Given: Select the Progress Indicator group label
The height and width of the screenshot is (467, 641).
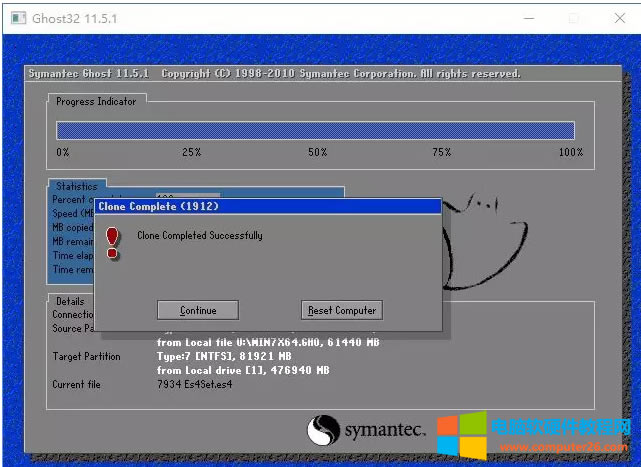Looking at the screenshot, I should click(x=96, y=101).
